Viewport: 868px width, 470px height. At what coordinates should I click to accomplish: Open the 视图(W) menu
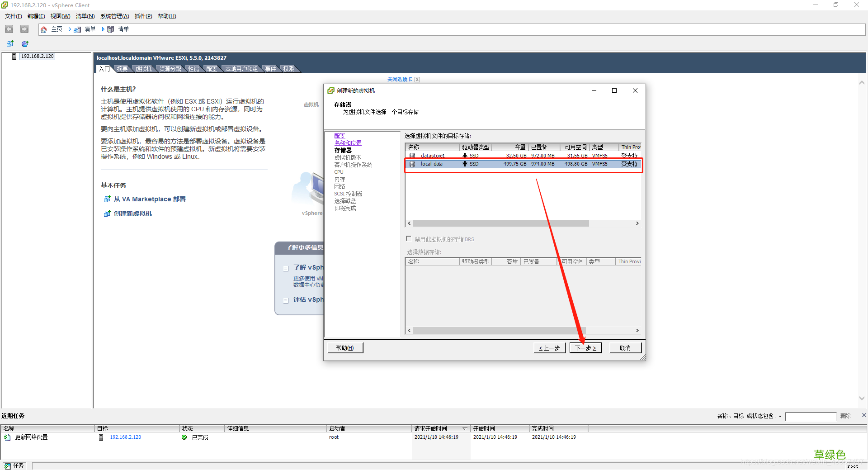(60, 16)
